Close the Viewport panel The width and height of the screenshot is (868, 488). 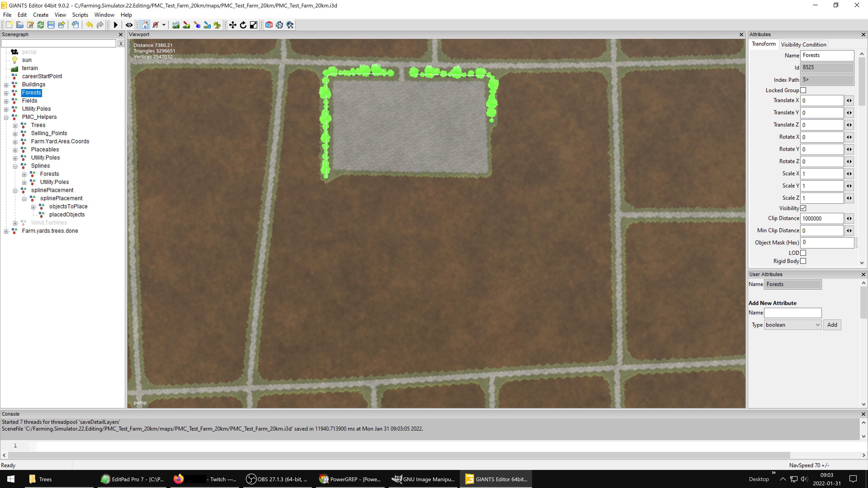click(741, 35)
